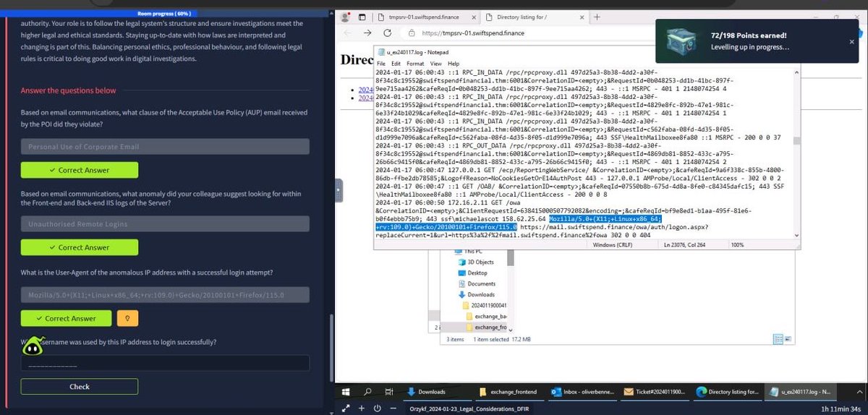Click the taskbar search icon
The width and height of the screenshot is (868, 415).
367,391
